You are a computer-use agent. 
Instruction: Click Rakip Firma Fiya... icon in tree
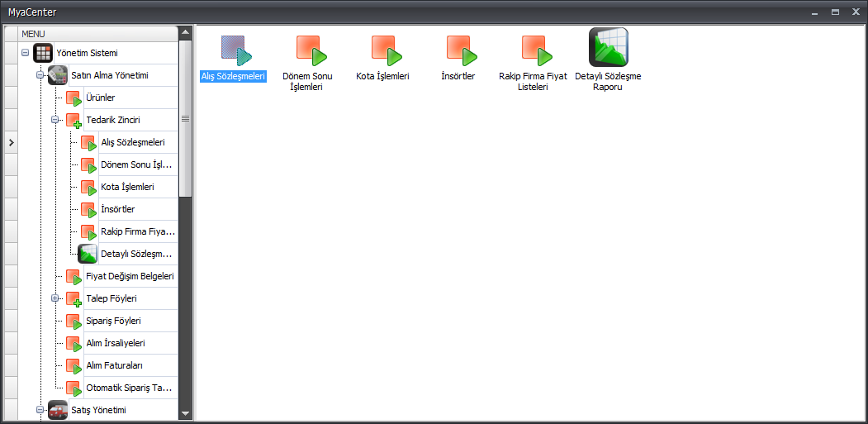[x=88, y=232]
